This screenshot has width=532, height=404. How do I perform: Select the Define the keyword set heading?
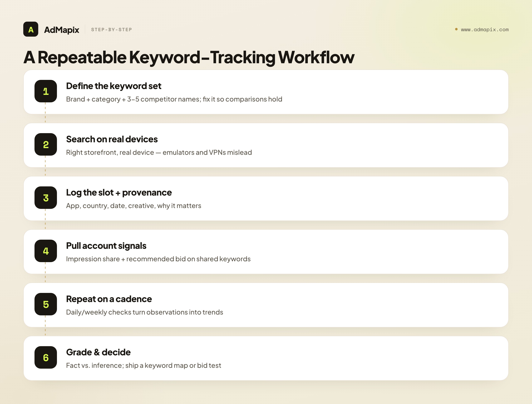click(113, 86)
